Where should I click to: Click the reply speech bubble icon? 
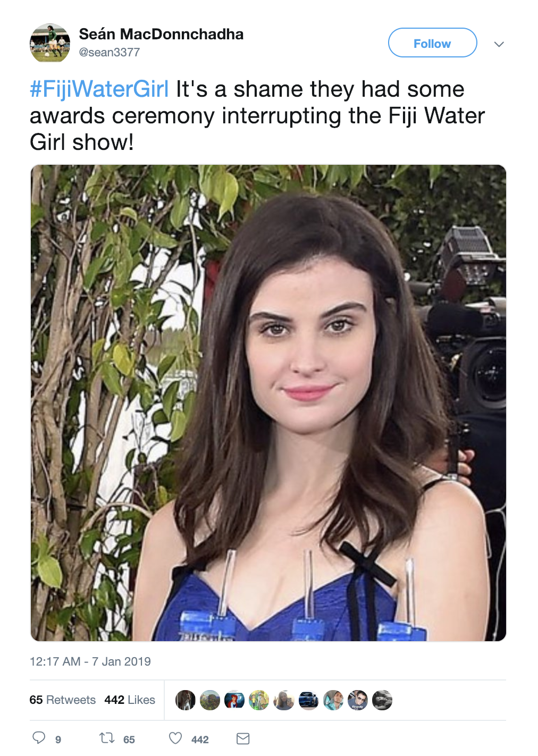click(39, 738)
